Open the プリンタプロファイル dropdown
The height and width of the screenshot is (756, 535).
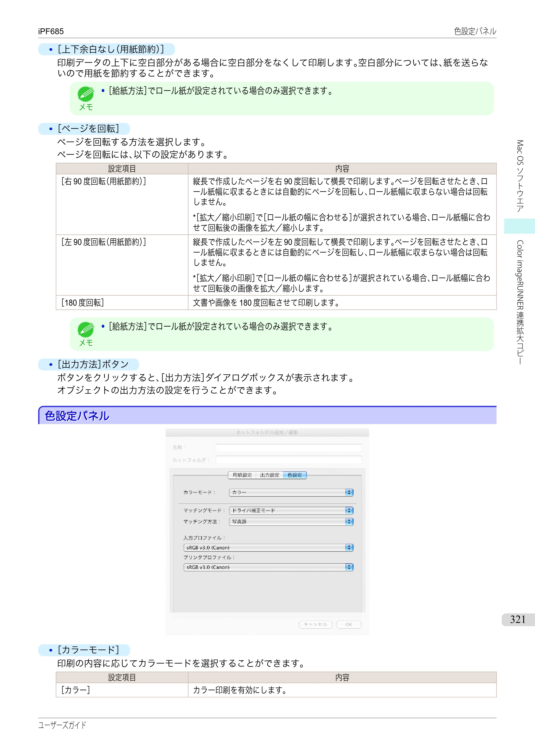coord(268,567)
